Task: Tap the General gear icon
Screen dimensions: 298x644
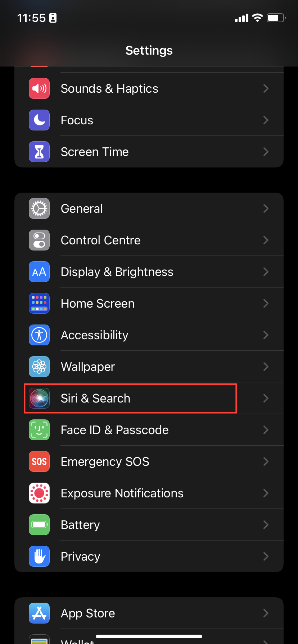Action: point(39,208)
